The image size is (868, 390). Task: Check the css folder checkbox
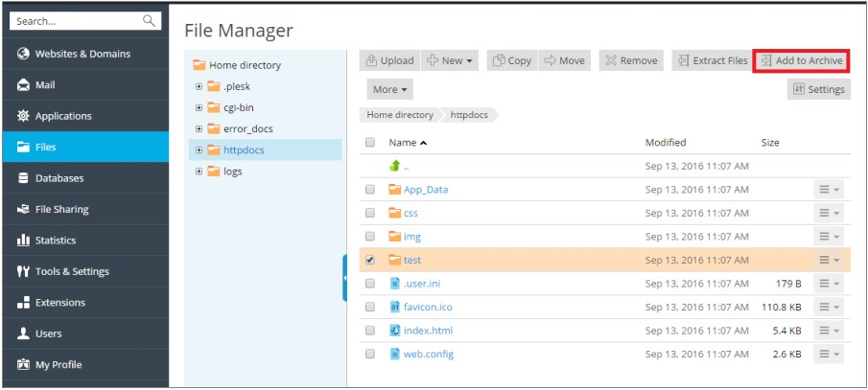370,213
